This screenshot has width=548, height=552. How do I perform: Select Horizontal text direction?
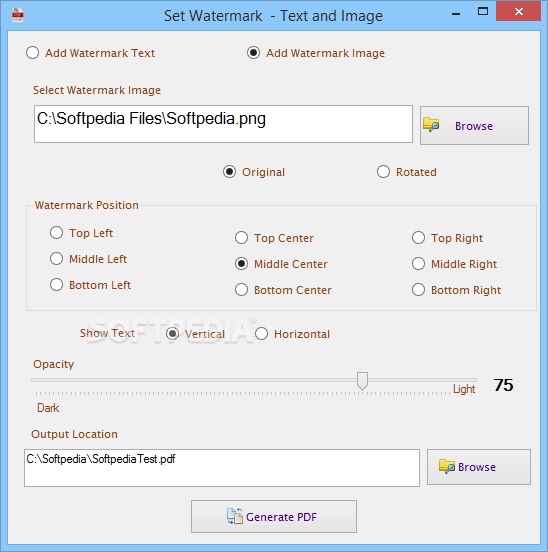(x=292, y=333)
